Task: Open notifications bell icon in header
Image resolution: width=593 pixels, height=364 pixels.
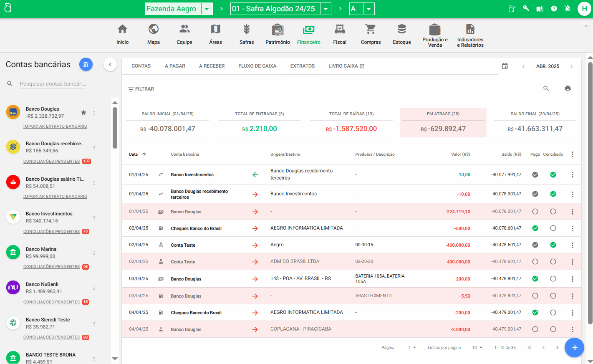Action: pos(568,9)
